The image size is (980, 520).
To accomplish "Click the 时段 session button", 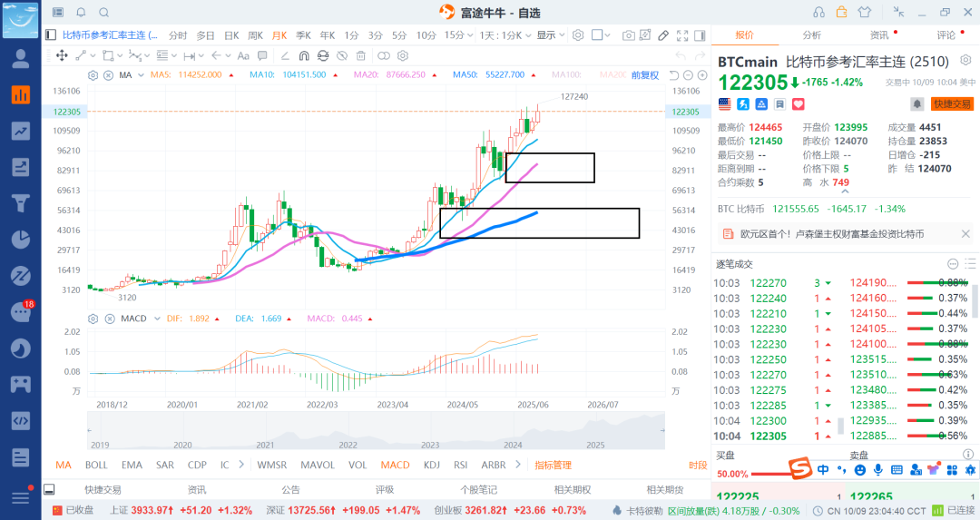I will (x=698, y=465).
